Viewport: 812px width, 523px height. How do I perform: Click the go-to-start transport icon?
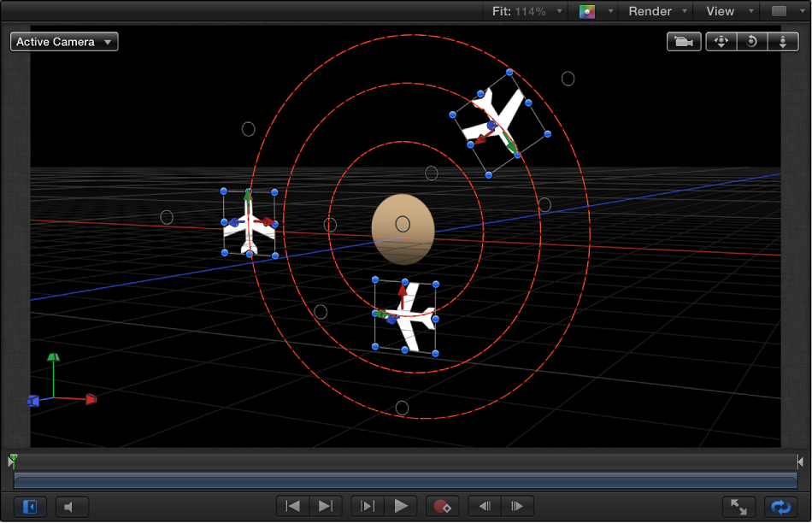[292, 506]
